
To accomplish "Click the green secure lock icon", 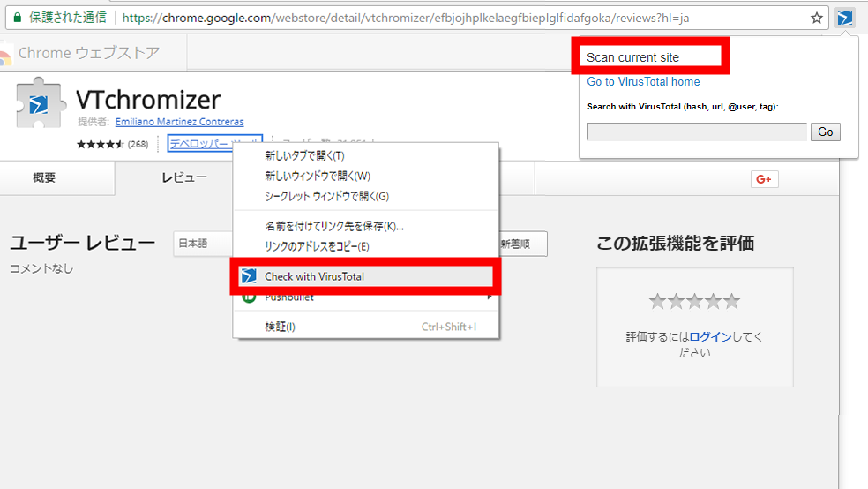I will click(x=16, y=17).
